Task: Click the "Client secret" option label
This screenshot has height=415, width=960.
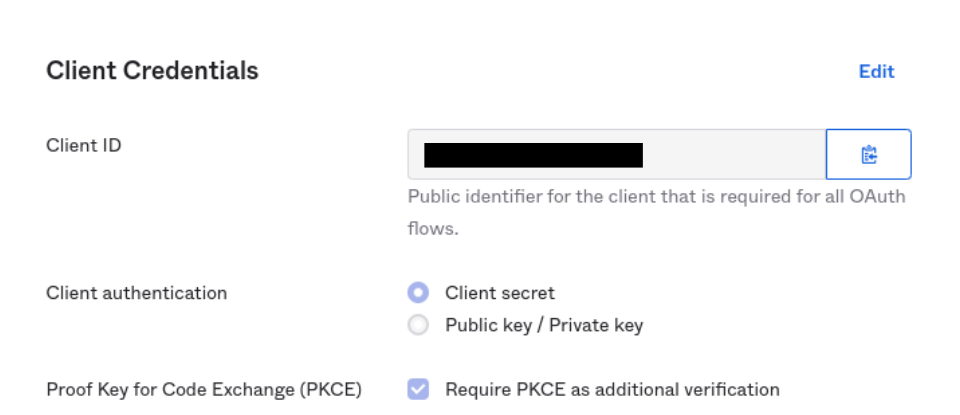Action: click(500, 293)
